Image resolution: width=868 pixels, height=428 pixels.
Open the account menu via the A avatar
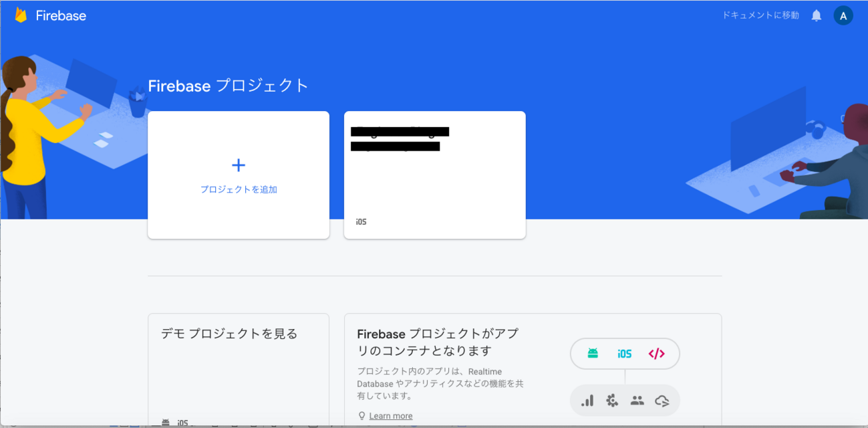tap(843, 15)
